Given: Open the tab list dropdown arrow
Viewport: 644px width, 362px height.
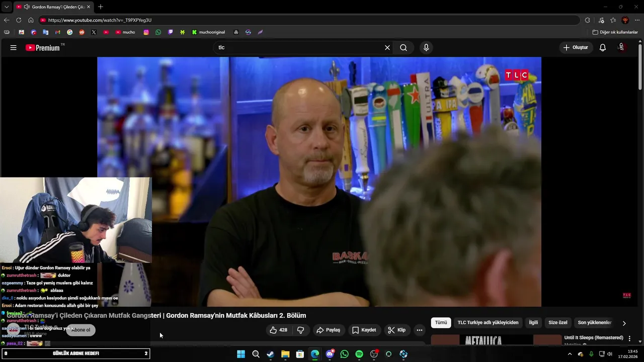Looking at the screenshot, I should pyautogui.click(x=7, y=7).
